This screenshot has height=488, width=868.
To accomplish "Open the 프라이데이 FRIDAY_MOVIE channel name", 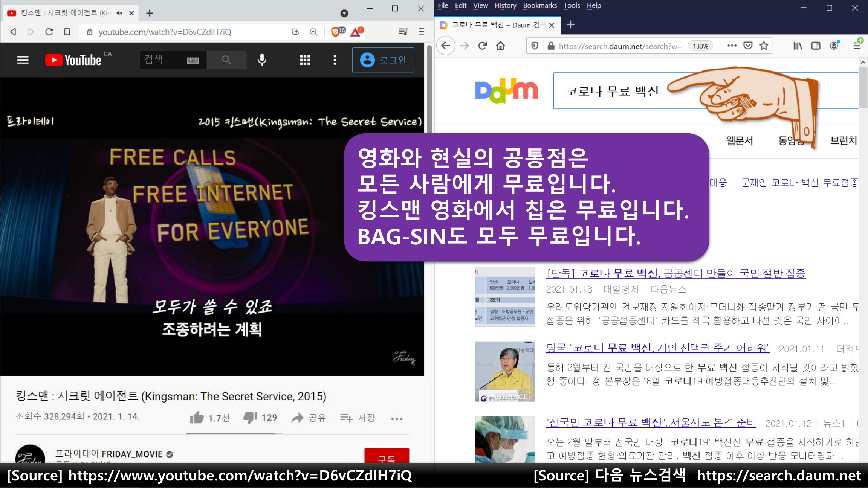I will 109,454.
